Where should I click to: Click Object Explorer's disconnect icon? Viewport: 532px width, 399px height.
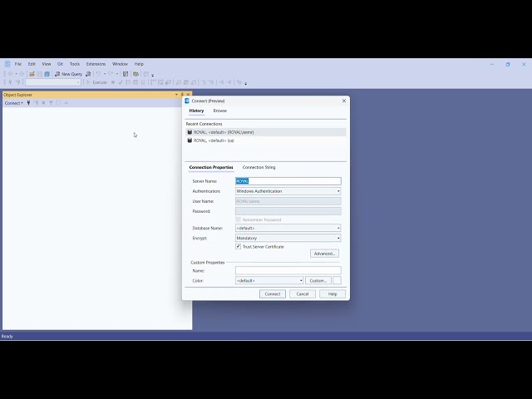36,103
